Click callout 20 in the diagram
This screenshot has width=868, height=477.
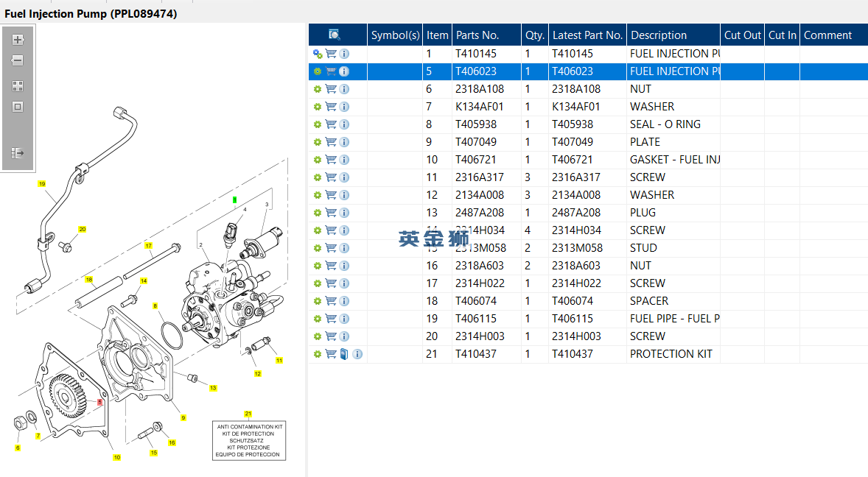click(x=82, y=230)
